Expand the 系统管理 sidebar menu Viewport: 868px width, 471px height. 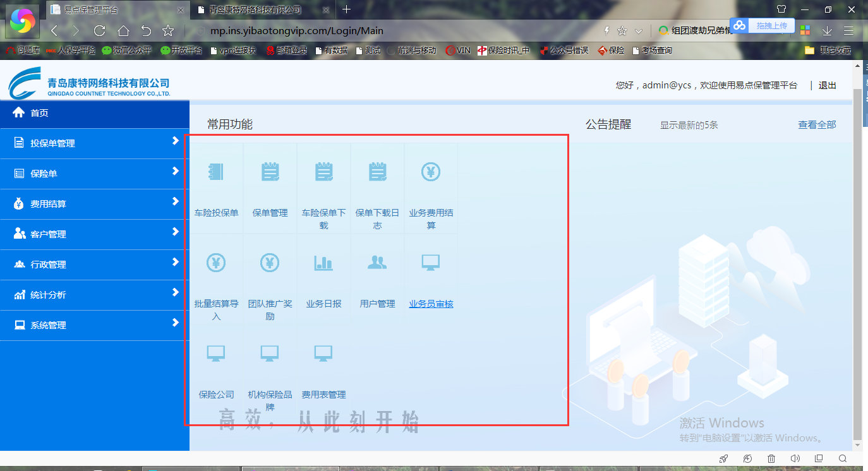(x=95, y=325)
